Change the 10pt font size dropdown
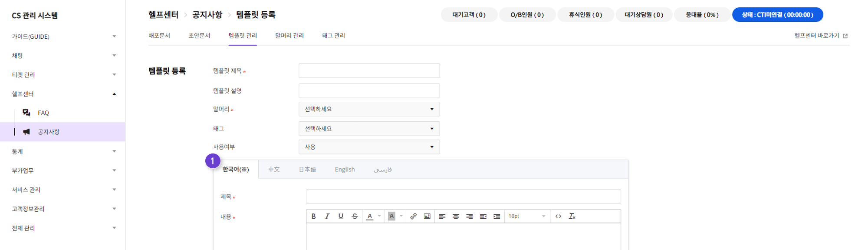This screenshot has height=250, width=868. 526,216
